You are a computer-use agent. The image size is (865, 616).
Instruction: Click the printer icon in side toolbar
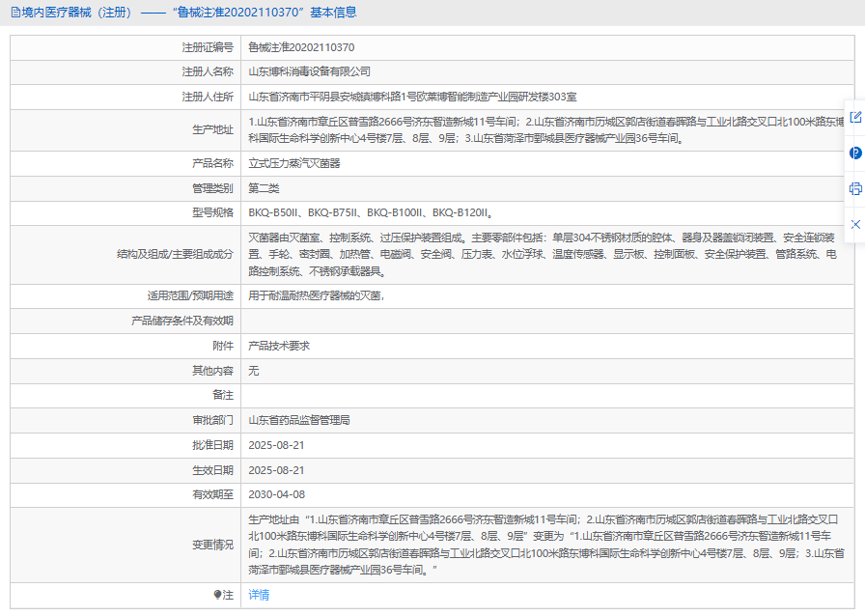(855, 189)
